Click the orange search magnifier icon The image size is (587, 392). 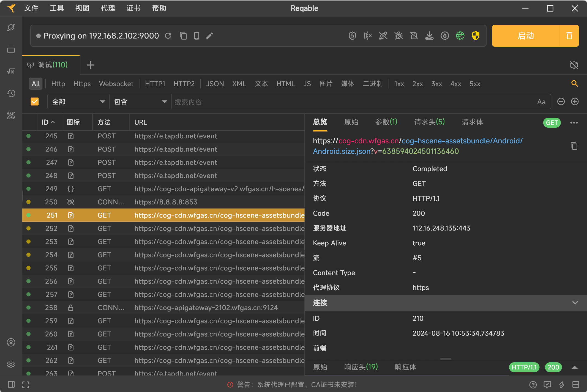pyautogui.click(x=574, y=84)
